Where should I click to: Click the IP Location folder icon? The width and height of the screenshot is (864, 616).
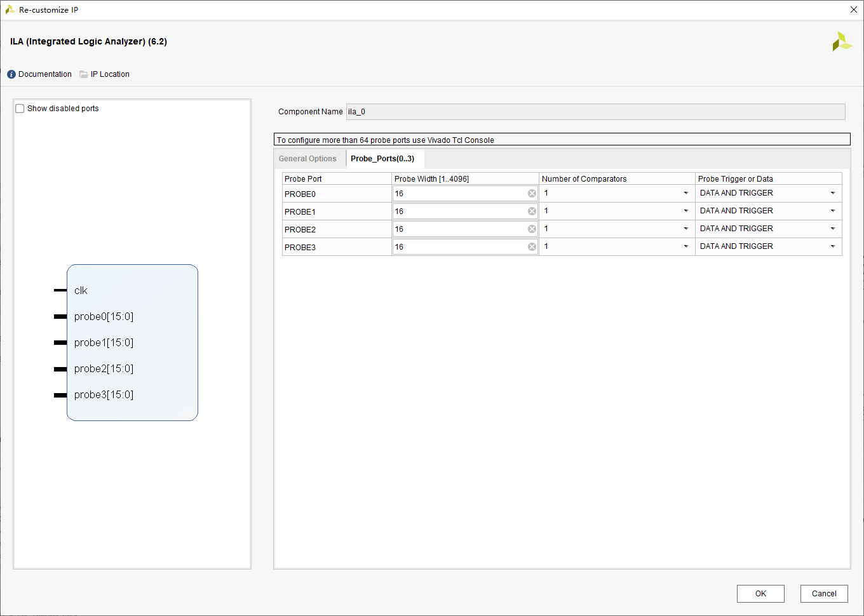coord(84,74)
